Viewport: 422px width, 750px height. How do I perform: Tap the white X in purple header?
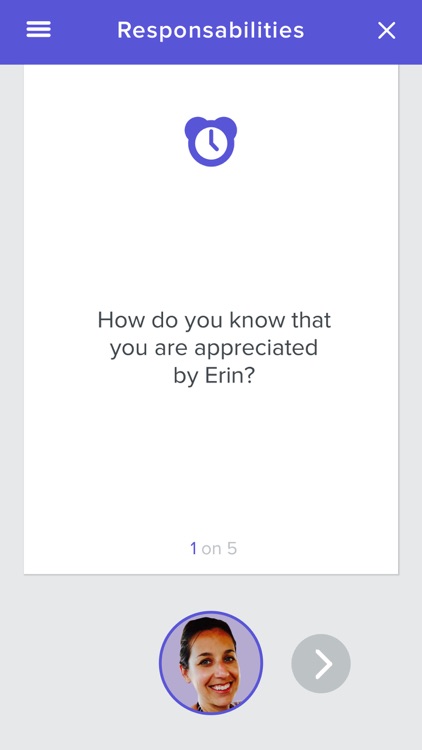pos(386,31)
